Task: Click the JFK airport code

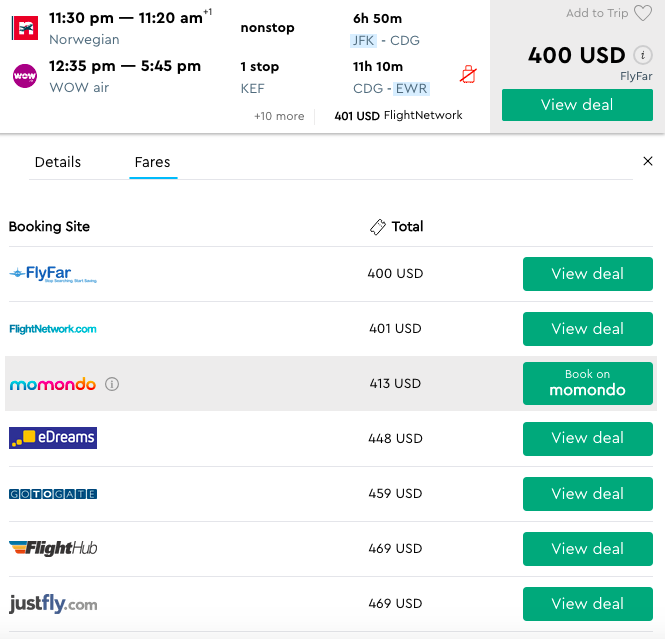Action: point(363,40)
